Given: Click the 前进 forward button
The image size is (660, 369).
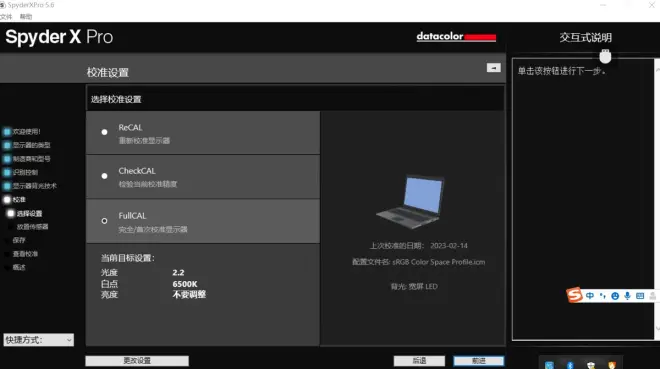Looking at the screenshot, I should tap(479, 361).
